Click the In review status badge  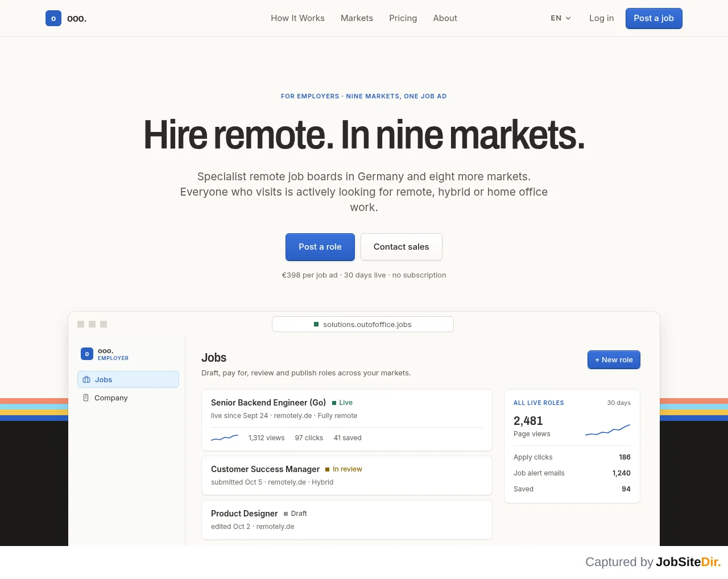click(344, 469)
